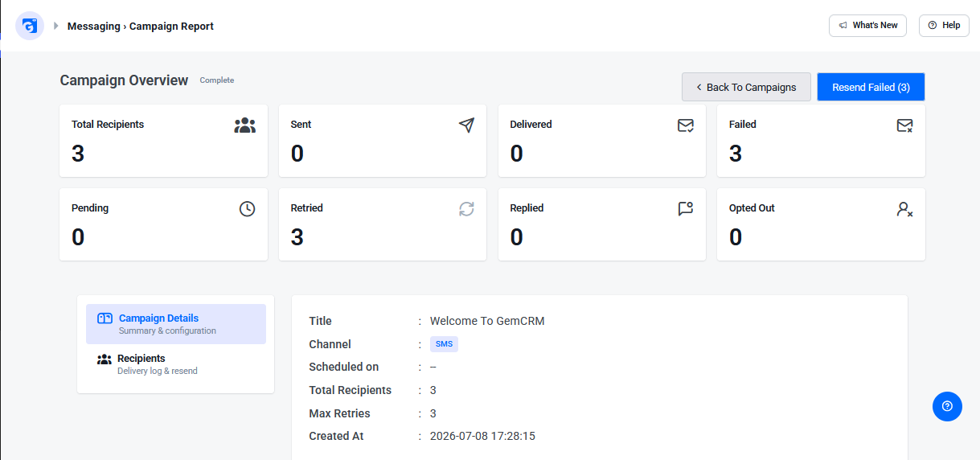Open the floating blue help bubble
Viewport: 980px width, 460px height.
click(947, 406)
